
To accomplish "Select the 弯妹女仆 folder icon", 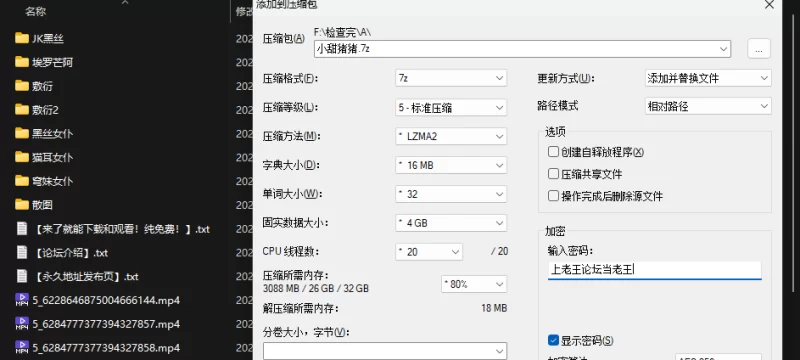I will (21, 181).
